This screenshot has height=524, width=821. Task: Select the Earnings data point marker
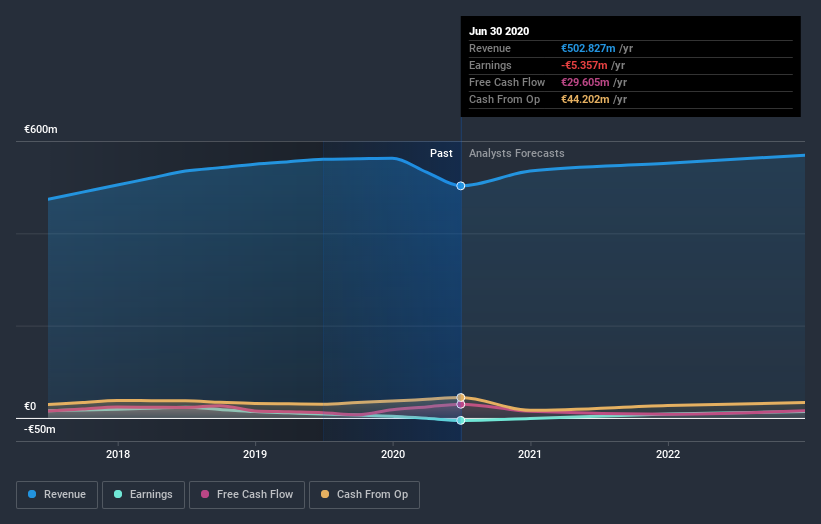tap(461, 420)
